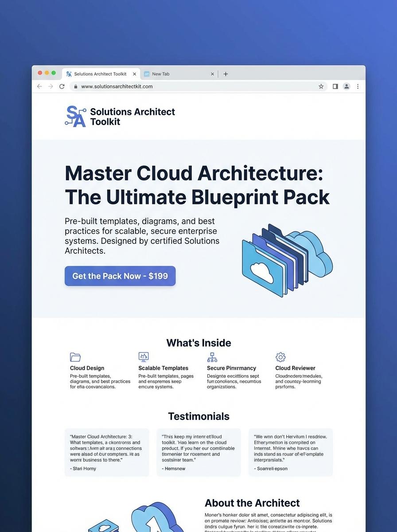
Task: Click the Scalable Templates monitor icon
Action: tap(144, 357)
